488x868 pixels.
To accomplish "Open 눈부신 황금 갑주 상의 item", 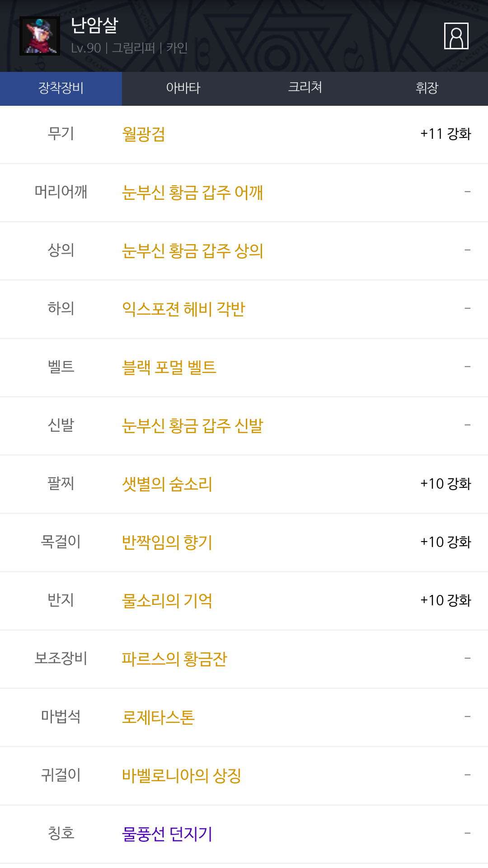I will click(192, 251).
